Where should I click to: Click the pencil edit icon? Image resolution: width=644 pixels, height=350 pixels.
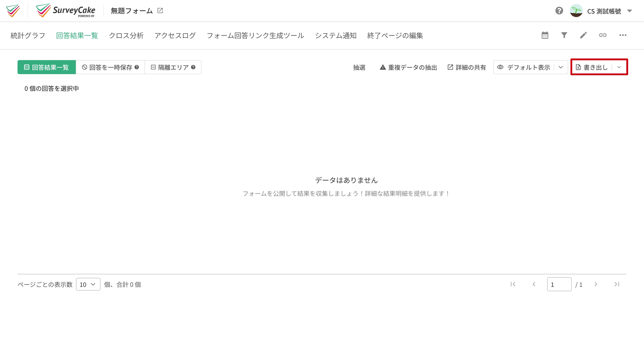pos(583,35)
